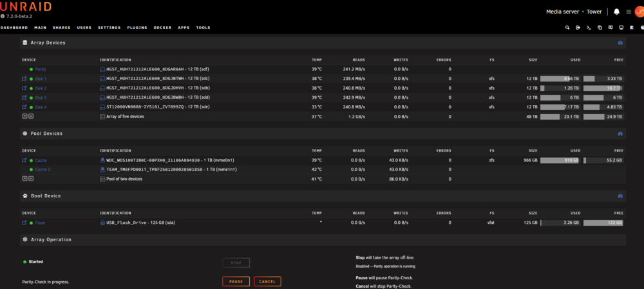Open the Apps tab
Screen dimensions: 644x289
tap(184, 28)
